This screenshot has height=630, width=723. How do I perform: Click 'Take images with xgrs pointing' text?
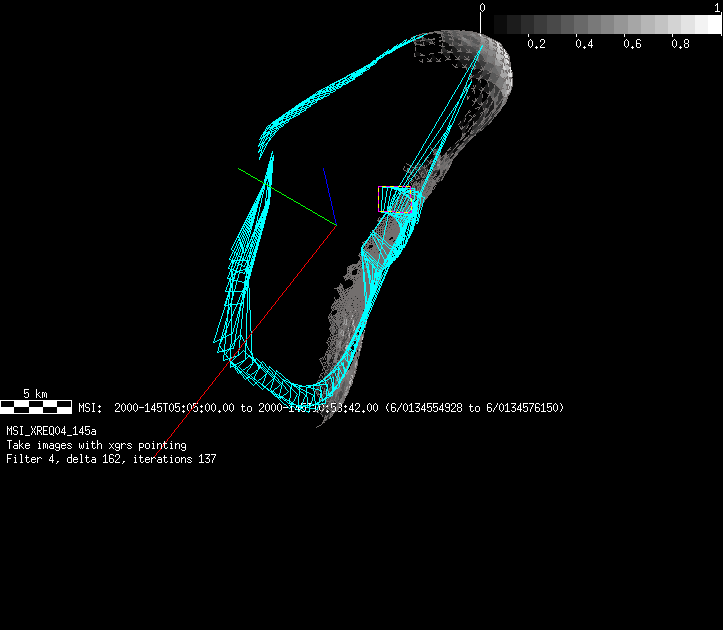pyautogui.click(x=96, y=445)
